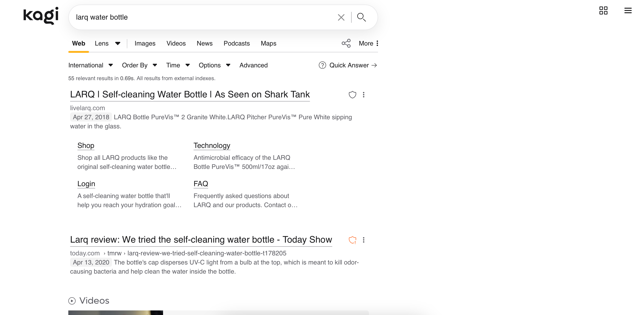Open the three-dot menu on the first result

point(364,95)
